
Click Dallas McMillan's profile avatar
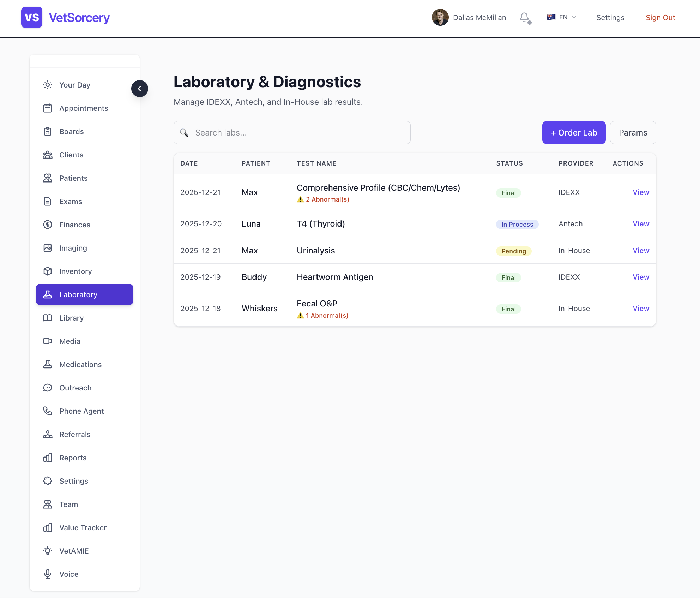tap(440, 17)
